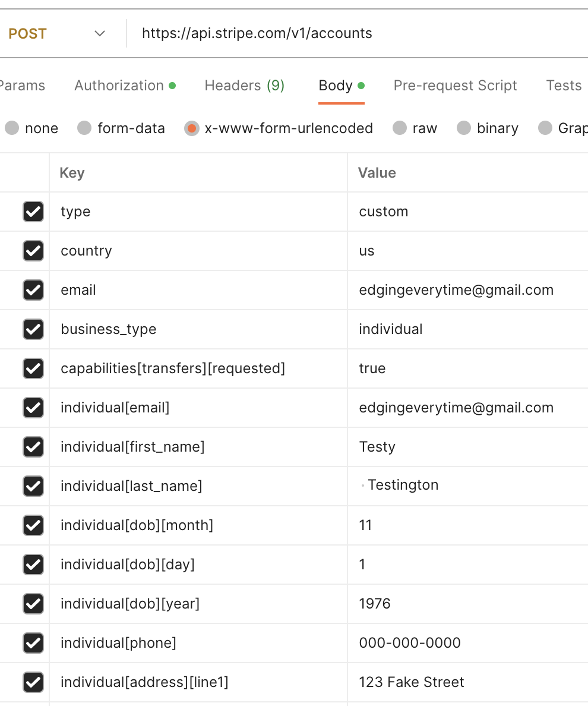This screenshot has height=706, width=588.
Task: Uncheck the individual[first_name] row checkbox
Action: [33, 447]
